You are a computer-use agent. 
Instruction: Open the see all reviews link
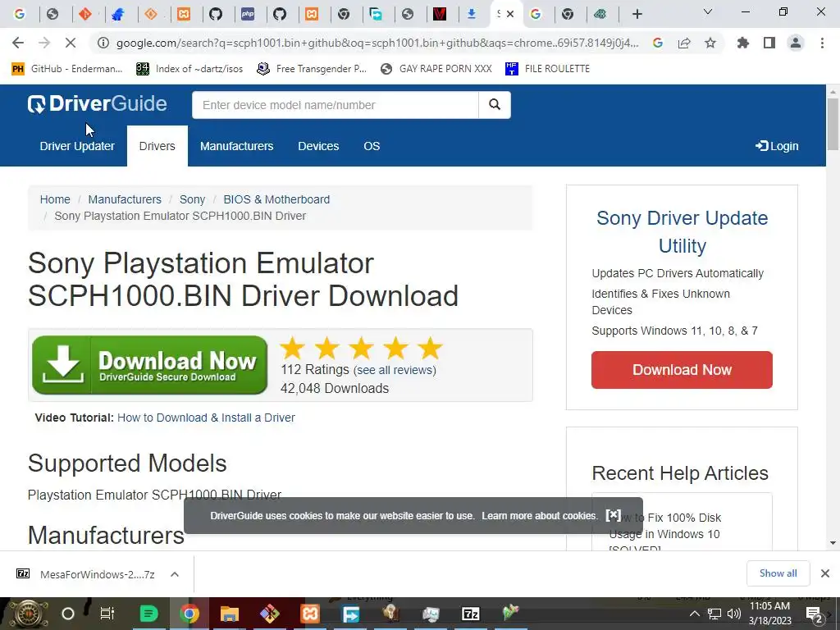[395, 370]
